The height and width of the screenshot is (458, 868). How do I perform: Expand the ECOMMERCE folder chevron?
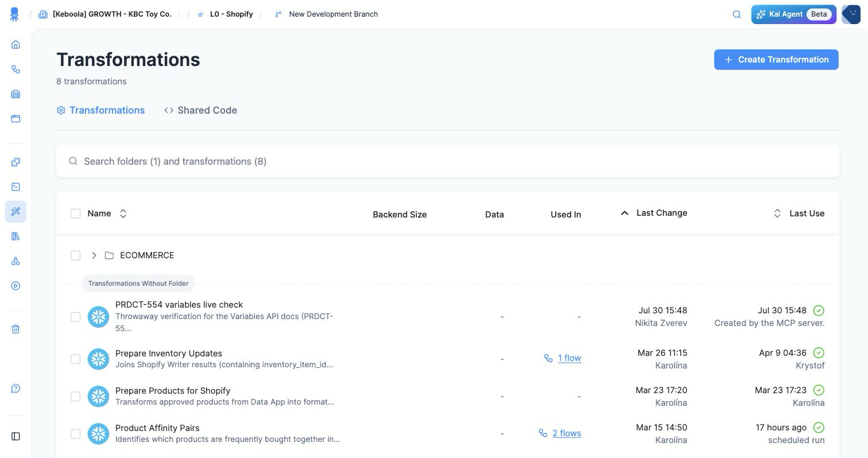tap(94, 255)
